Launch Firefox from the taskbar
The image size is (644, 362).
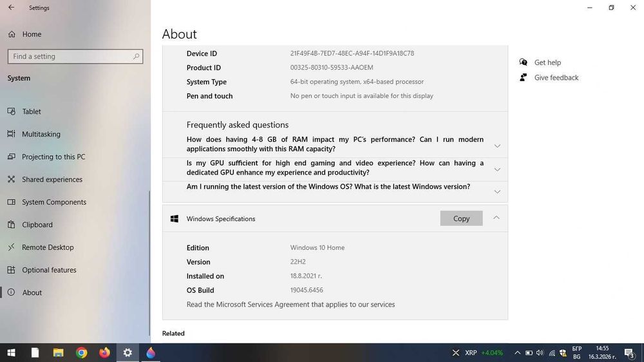pos(104,352)
